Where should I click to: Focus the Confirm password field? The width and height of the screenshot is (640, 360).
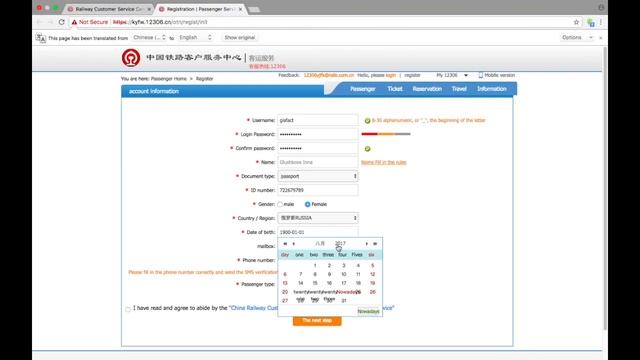pos(318,148)
